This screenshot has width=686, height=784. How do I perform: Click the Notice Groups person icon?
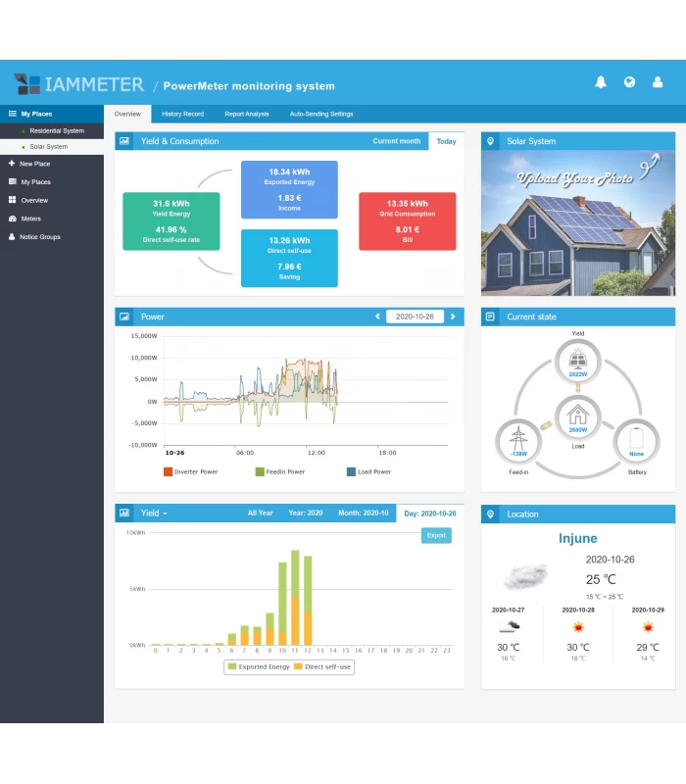pos(12,236)
